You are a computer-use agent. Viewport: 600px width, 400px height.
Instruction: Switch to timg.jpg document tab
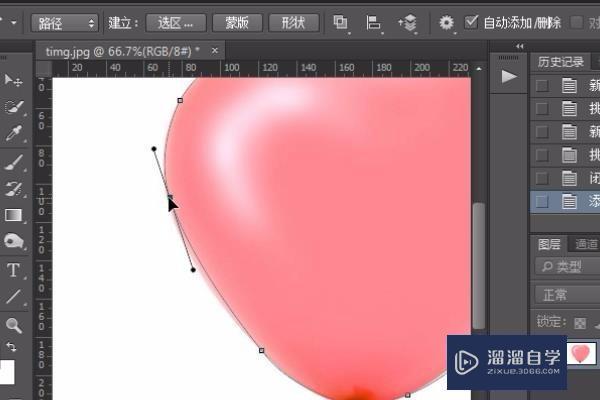(122, 51)
